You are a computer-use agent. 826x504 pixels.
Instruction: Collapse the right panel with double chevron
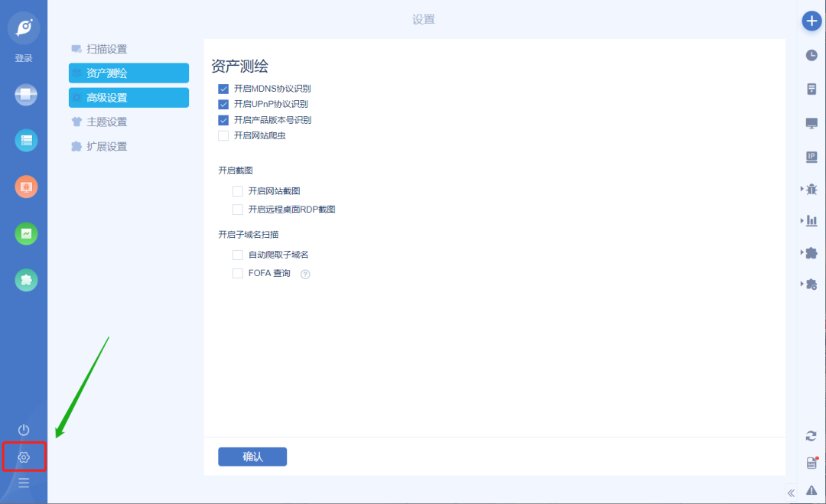click(792, 493)
